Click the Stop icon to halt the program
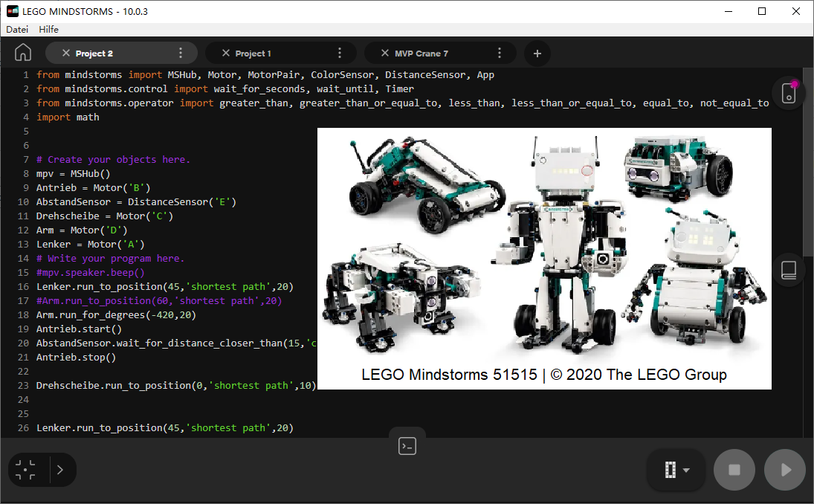814x504 pixels. [734, 469]
